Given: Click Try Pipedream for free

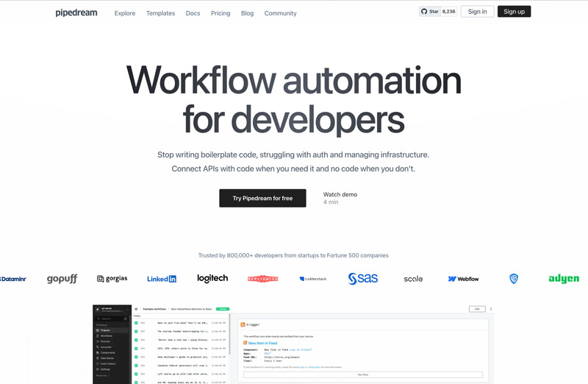Looking at the screenshot, I should (x=262, y=198).
